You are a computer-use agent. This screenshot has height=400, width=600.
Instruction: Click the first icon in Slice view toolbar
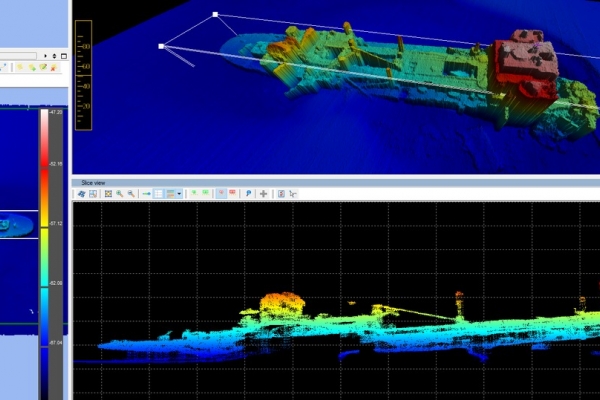pos(82,193)
